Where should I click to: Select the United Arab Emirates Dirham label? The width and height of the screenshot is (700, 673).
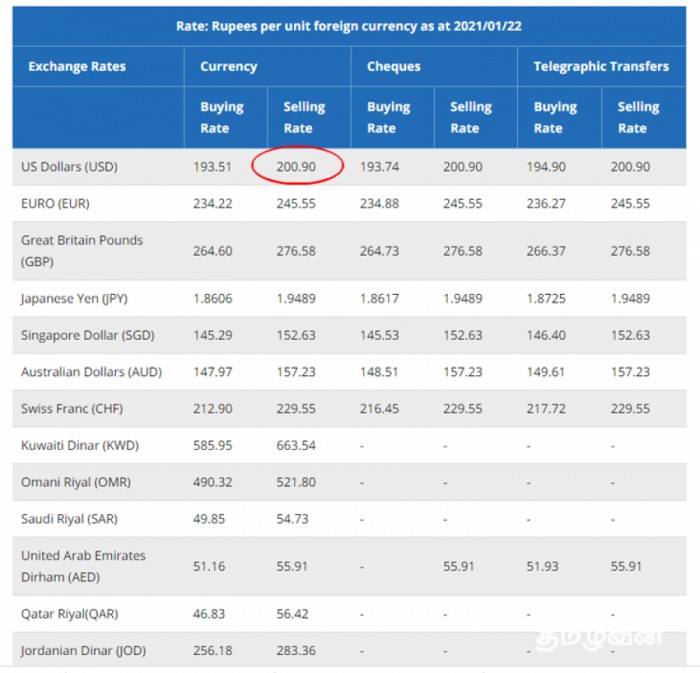pyautogui.click(x=83, y=566)
